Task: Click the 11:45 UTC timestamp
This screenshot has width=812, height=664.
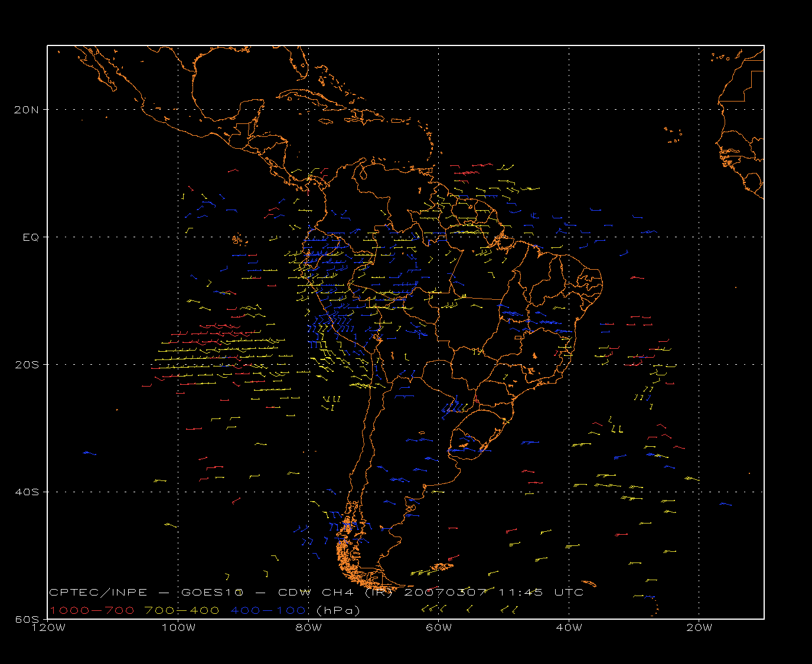Action: (541, 593)
